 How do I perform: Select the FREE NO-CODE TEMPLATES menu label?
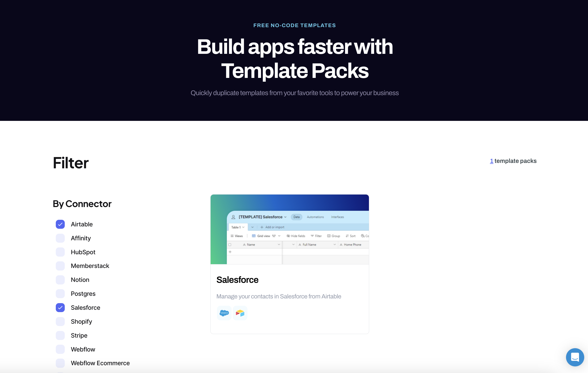(x=294, y=25)
